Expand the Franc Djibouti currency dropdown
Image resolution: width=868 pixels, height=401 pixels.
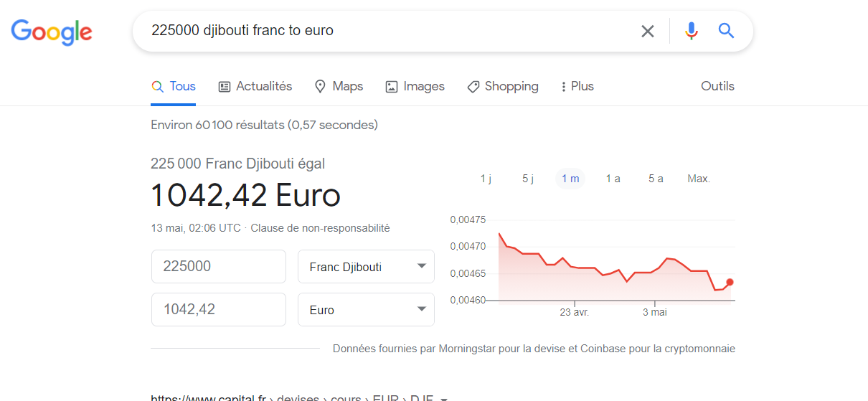coord(366,267)
